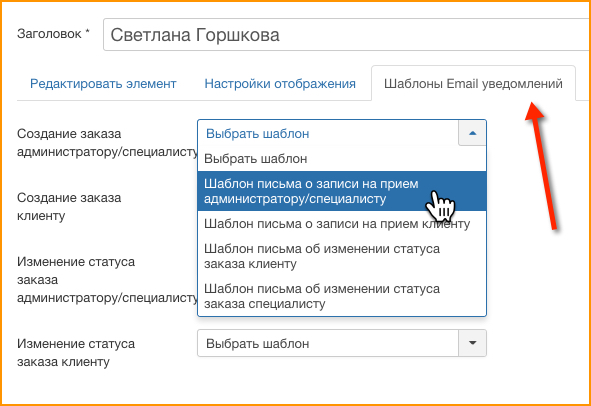Image resolution: width=591 pixels, height=406 pixels.
Task: Click the 'Создание заказа клиенту' label
Action: (x=69, y=207)
